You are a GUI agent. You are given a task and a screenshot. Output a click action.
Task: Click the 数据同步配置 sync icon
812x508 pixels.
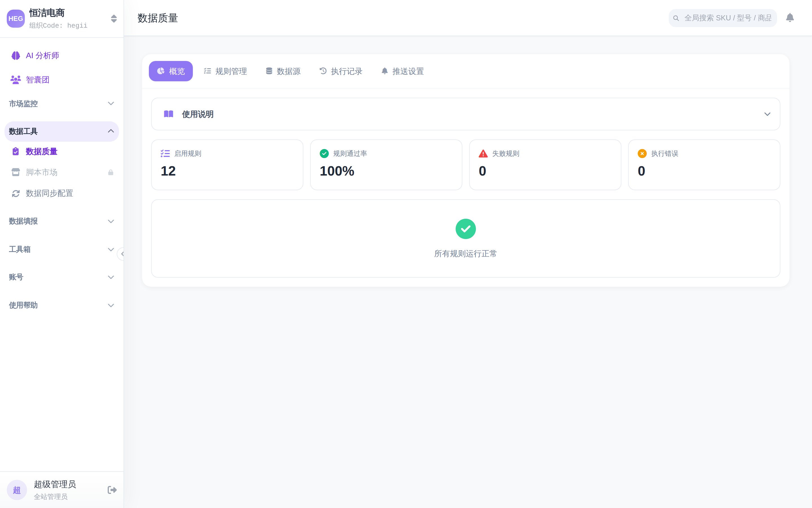pyautogui.click(x=16, y=193)
